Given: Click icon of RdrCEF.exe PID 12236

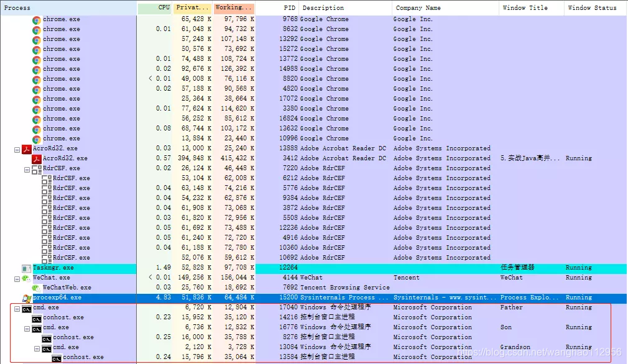Looking at the screenshot, I should (47, 229).
